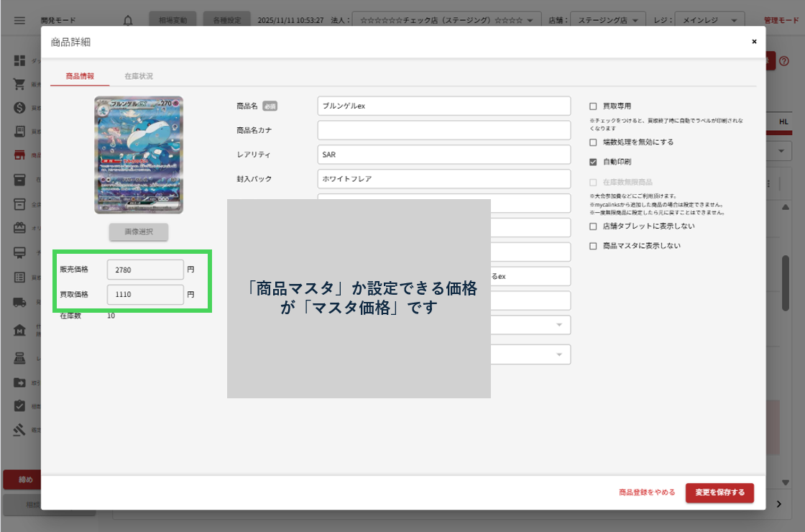Viewport: 805px width, 532px height.
Task: Select the shopping cart sidebar icon
Action: point(19,84)
